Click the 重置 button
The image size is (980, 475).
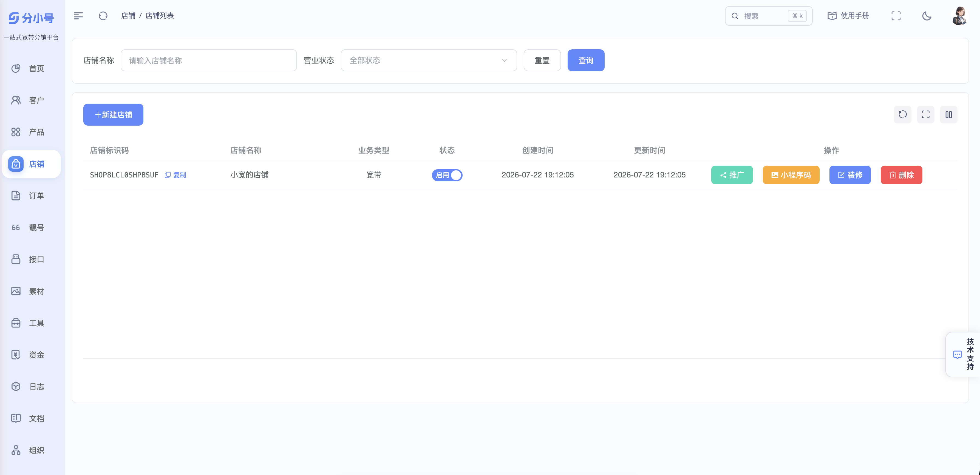click(542, 60)
